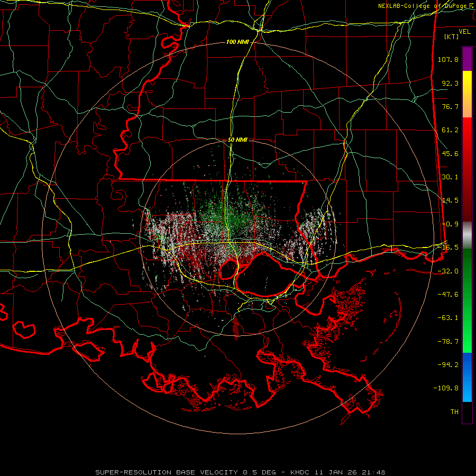Image resolution: width=476 pixels, height=476 pixels.
Task: Click the VEL legend title
Action: click(464, 32)
